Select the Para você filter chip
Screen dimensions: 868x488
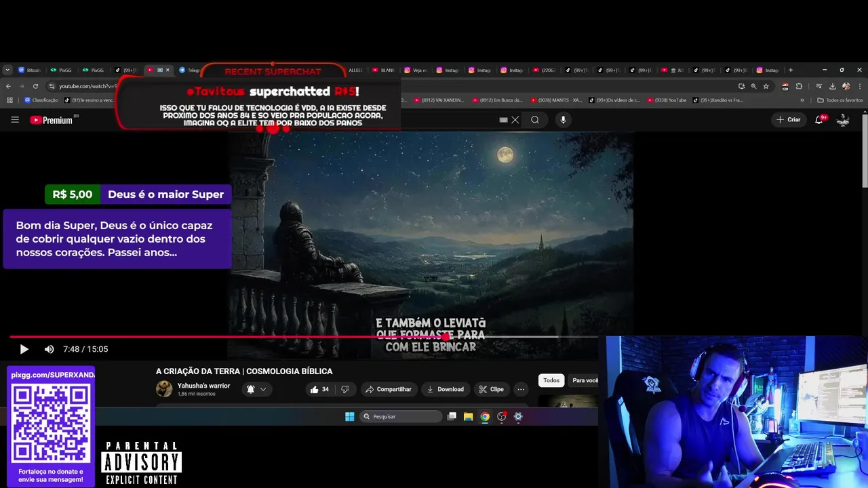pyautogui.click(x=585, y=380)
